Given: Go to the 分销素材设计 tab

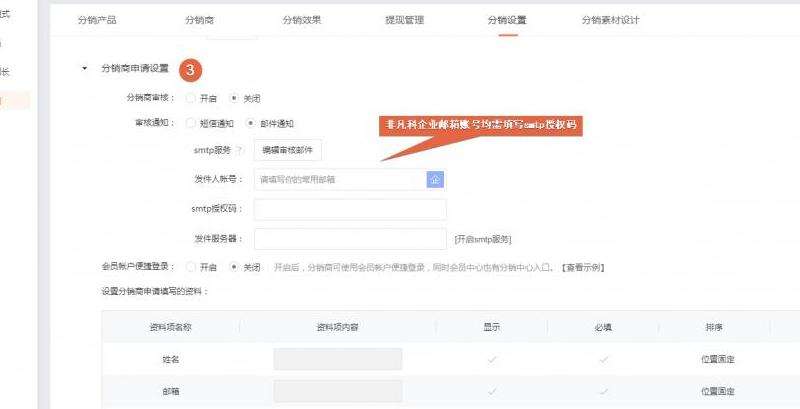Looking at the screenshot, I should (609, 20).
